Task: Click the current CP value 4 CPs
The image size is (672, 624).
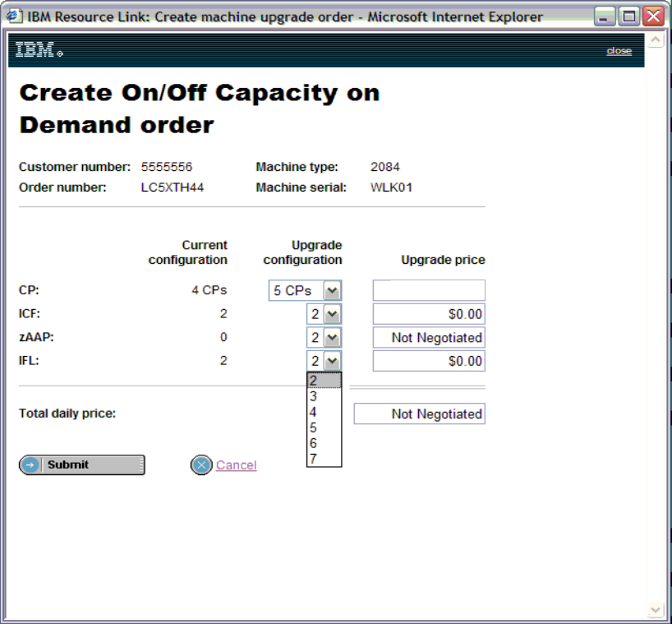Action: [209, 290]
